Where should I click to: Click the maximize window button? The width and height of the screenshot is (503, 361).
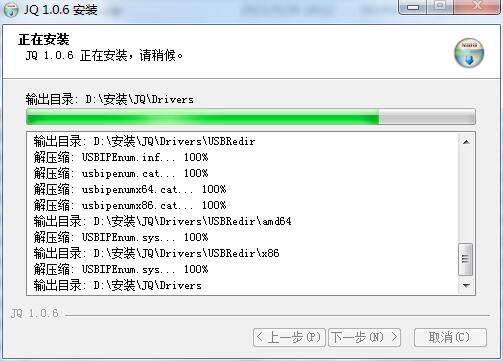[440, 6]
